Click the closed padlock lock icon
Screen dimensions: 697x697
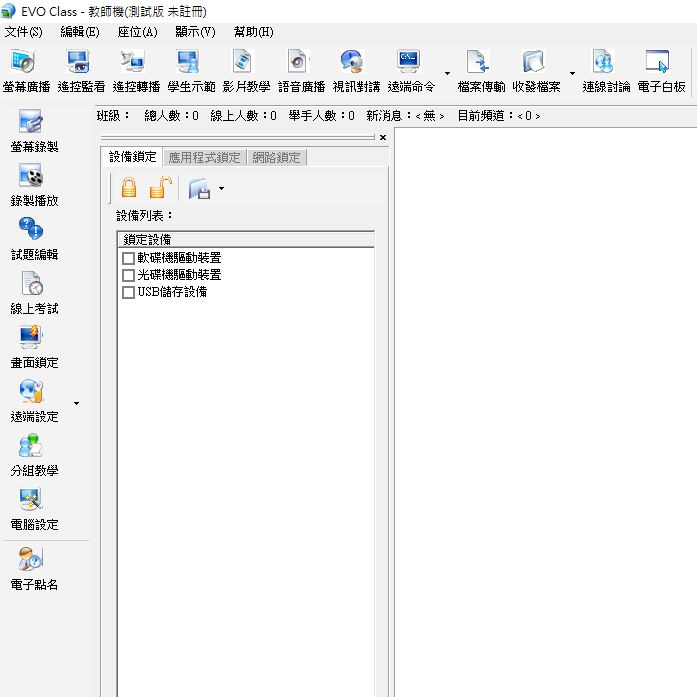(129, 188)
